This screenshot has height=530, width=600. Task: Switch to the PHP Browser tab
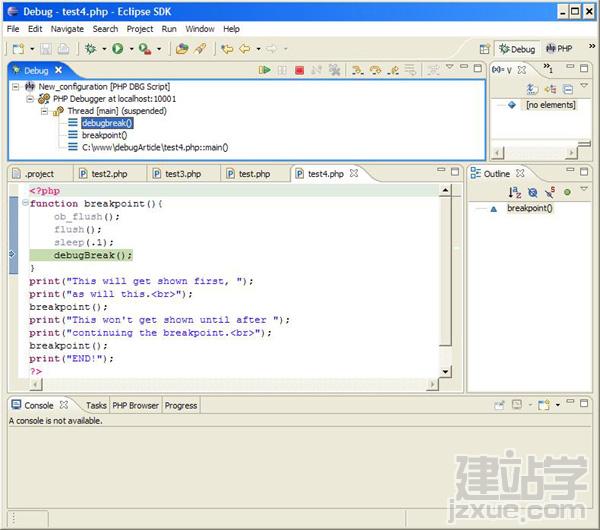(x=135, y=406)
